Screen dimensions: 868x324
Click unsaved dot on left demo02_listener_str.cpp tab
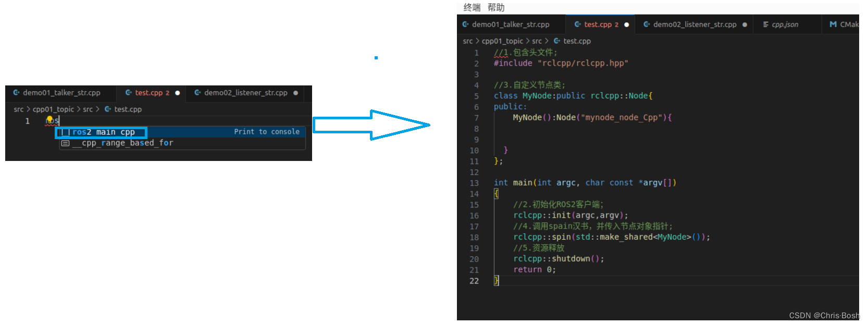pos(295,93)
